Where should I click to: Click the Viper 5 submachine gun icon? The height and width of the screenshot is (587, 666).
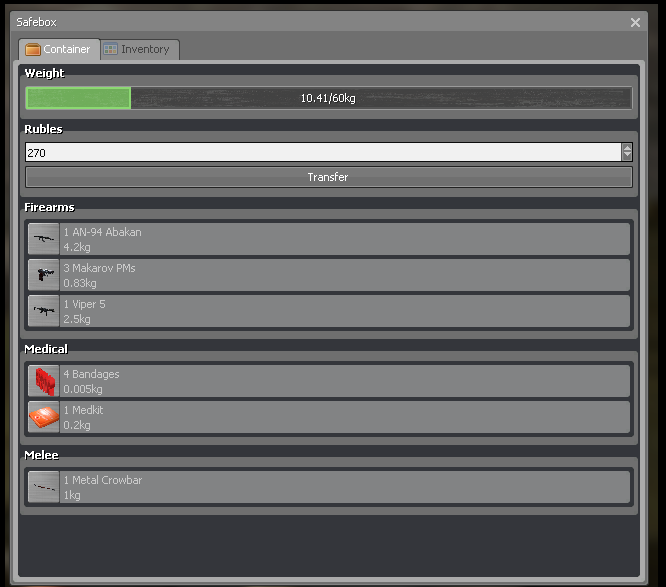(x=44, y=311)
